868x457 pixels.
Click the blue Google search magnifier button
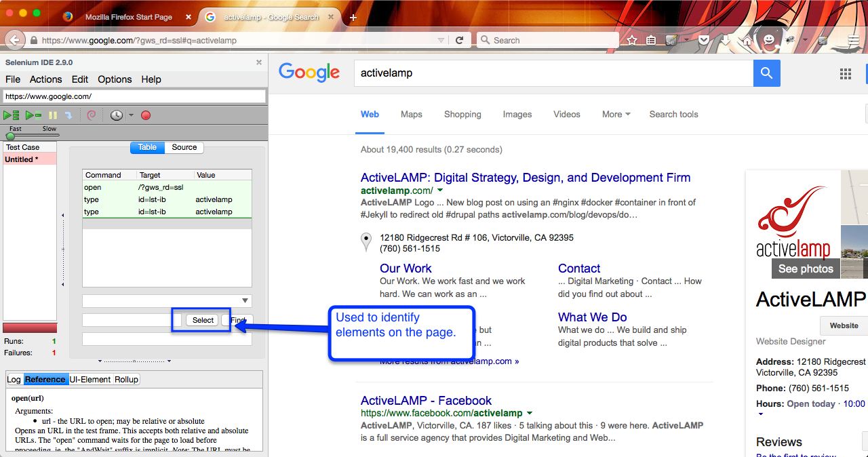click(x=766, y=73)
